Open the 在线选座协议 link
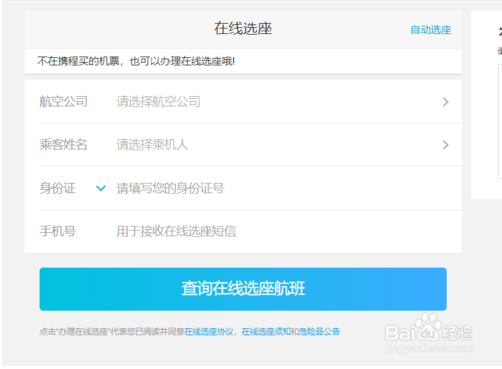The image size is (502, 369). click(x=209, y=332)
